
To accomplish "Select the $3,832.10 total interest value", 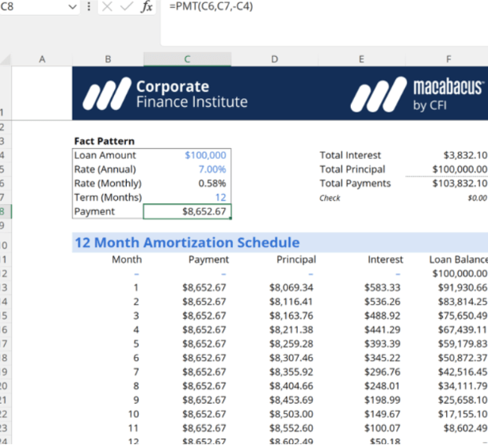I will pos(465,155).
